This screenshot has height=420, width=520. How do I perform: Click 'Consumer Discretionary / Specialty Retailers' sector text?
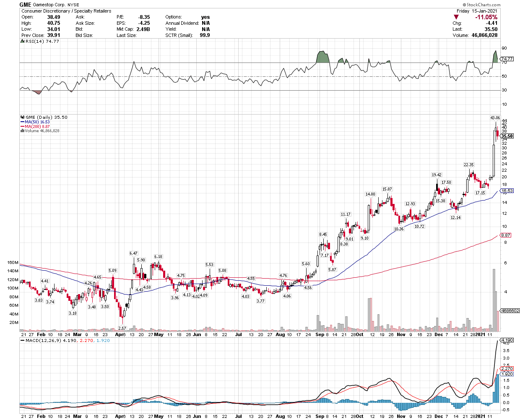66,11
